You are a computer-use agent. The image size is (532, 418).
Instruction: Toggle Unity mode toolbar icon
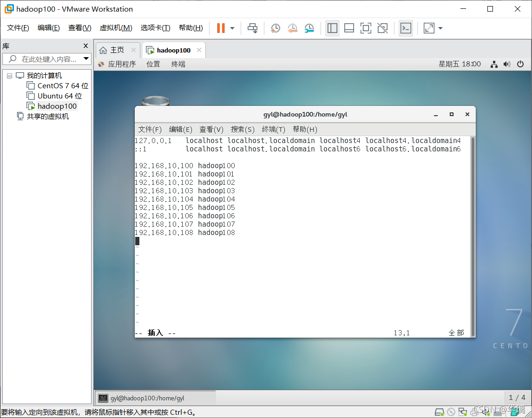point(382,28)
